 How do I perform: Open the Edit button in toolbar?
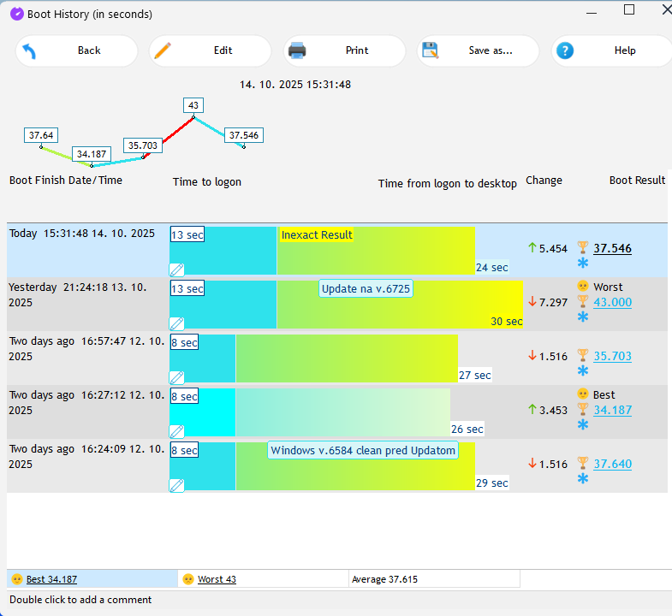click(211, 50)
